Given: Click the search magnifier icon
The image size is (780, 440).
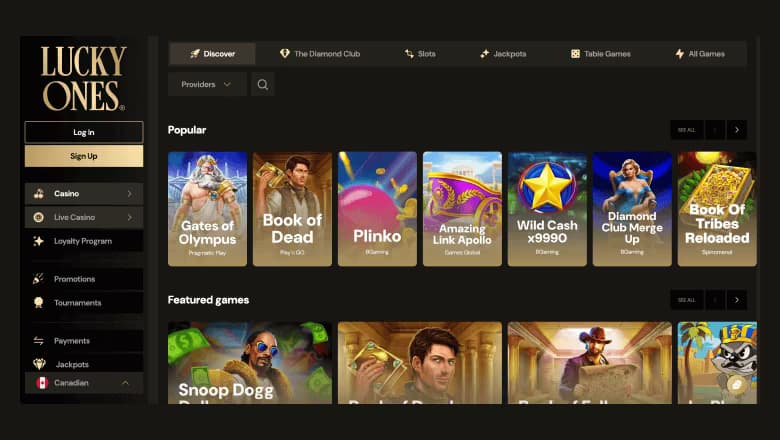Looking at the screenshot, I should pyautogui.click(x=262, y=85).
